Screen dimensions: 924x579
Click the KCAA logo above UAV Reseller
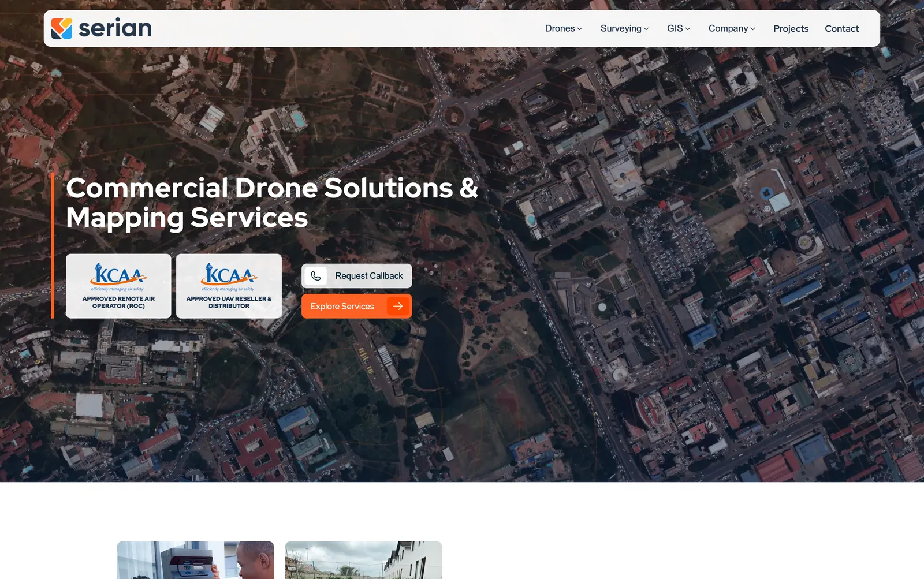click(x=229, y=277)
